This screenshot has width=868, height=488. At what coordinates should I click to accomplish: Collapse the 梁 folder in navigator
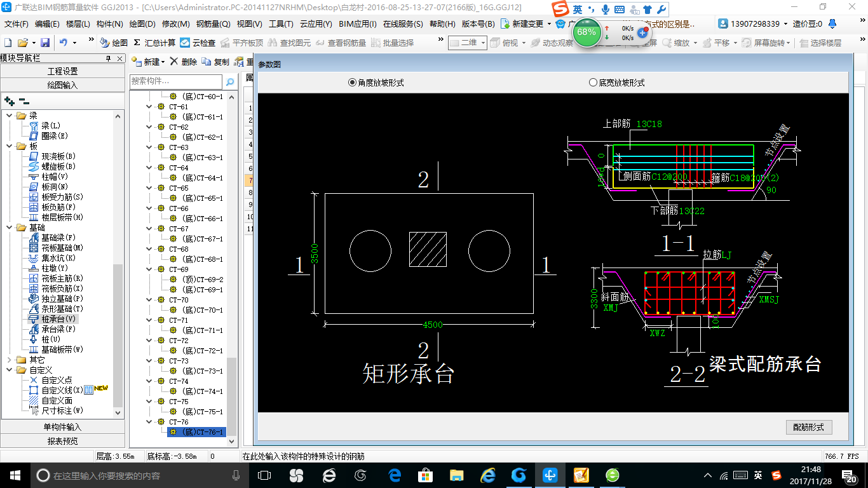point(10,116)
